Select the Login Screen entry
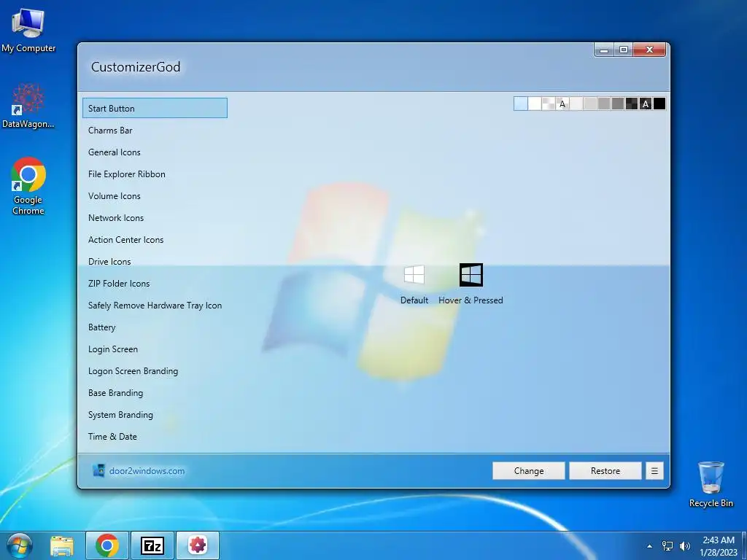Image resolution: width=747 pixels, height=560 pixels. coord(155,349)
